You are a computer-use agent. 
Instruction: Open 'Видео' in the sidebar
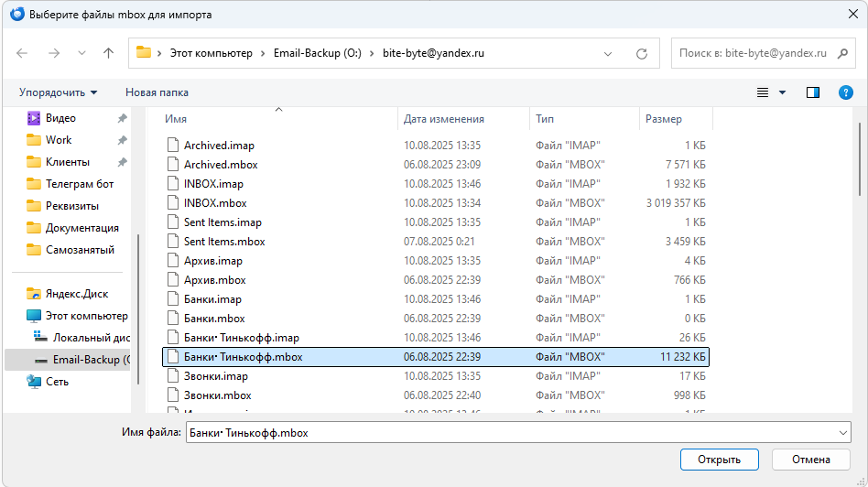(x=61, y=118)
